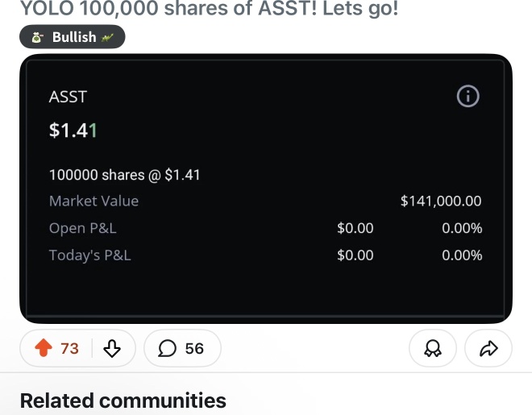Click the $1.41 share price
Screen dimensions: 532x415
click(x=73, y=131)
